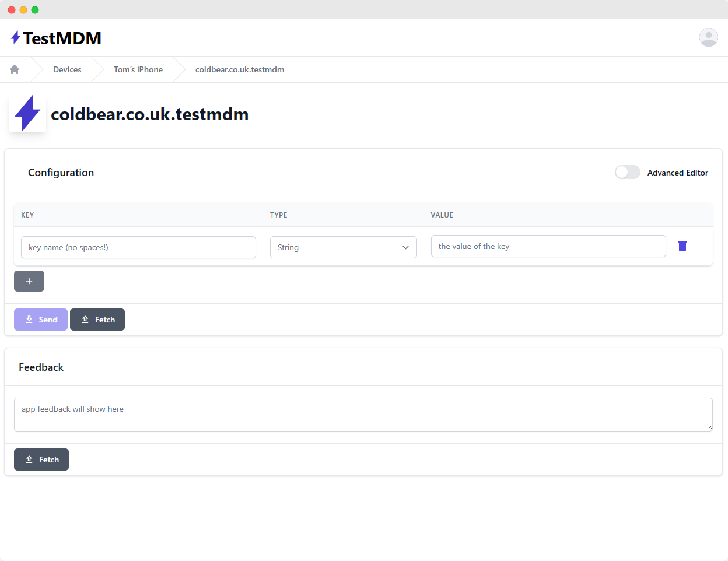The height and width of the screenshot is (561, 728).
Task: Open the String type dropdown
Action: coord(343,247)
